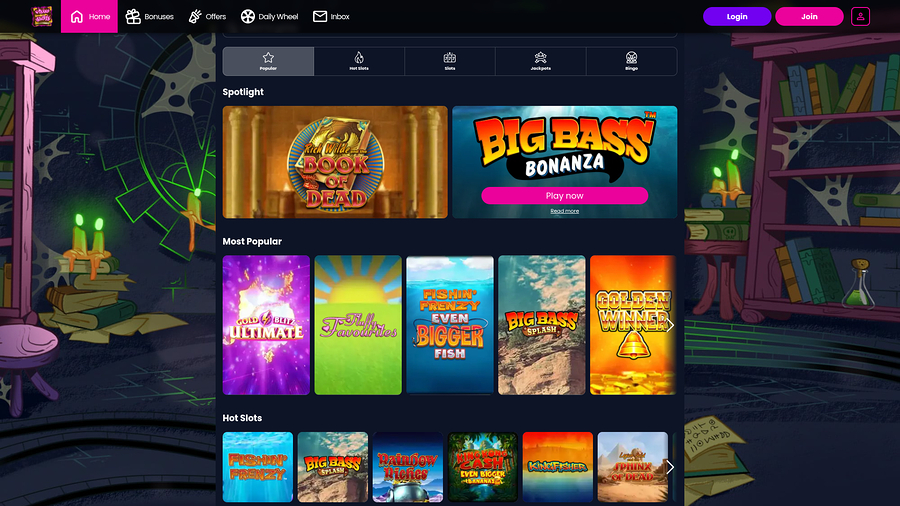Click the Daily Wheel icon

248,17
